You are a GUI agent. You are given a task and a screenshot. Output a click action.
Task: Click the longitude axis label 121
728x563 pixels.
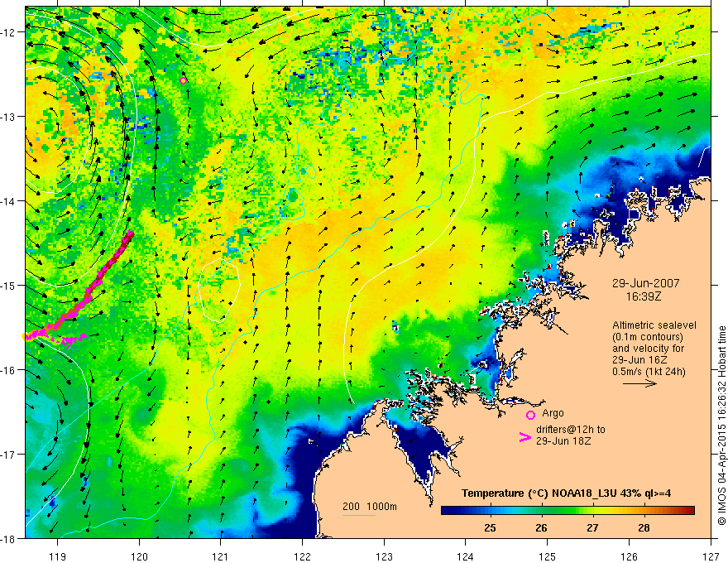221,556
